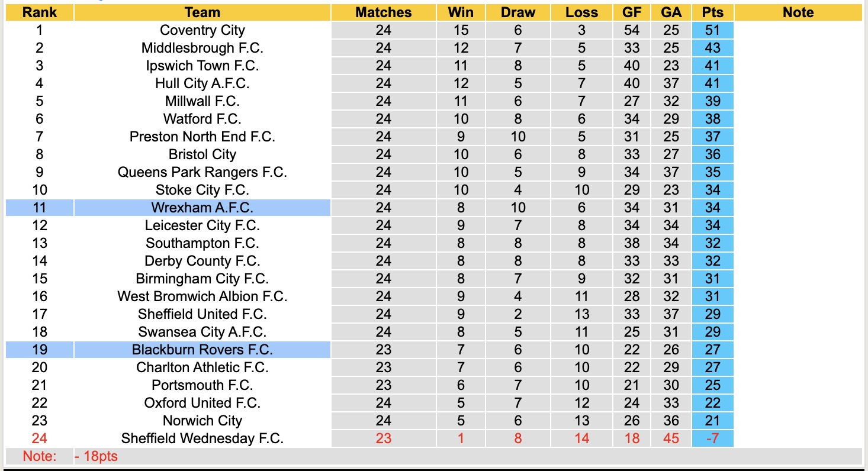Viewport: 868px width, 471px height.
Task: Click the '- 18pts' note text
Action: [96, 456]
